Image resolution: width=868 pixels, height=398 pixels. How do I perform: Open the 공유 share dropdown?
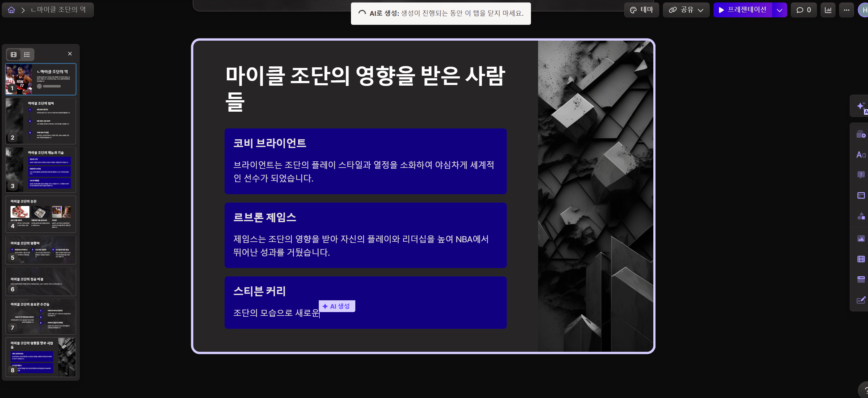point(686,10)
